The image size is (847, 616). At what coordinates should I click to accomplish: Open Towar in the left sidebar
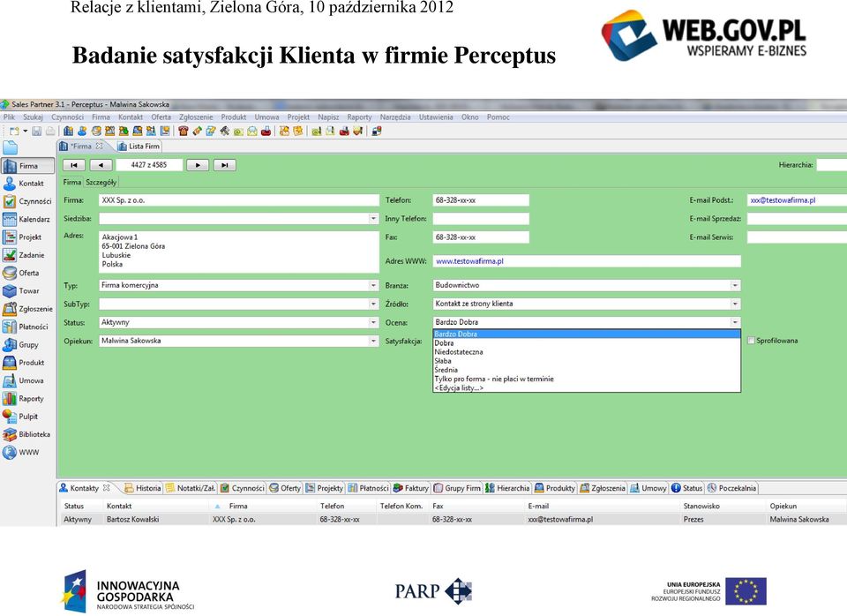[x=21, y=290]
